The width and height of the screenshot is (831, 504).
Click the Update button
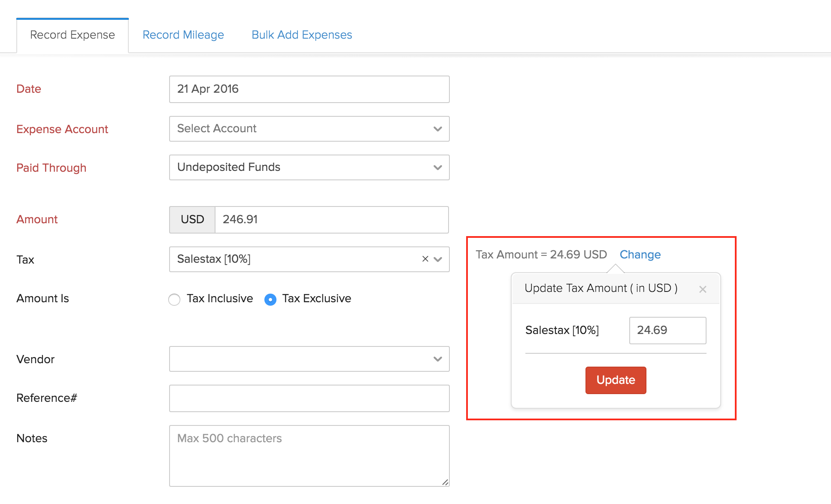617,380
